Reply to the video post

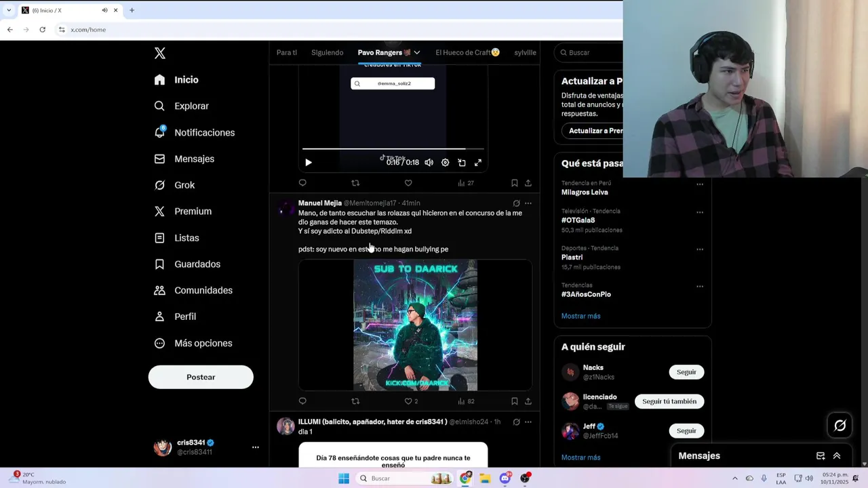(302, 183)
